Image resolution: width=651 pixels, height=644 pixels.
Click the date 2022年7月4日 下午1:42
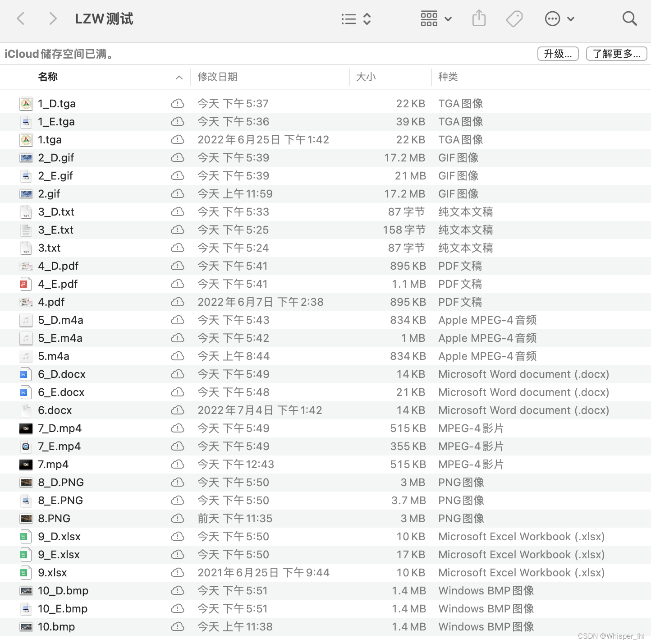tap(260, 410)
